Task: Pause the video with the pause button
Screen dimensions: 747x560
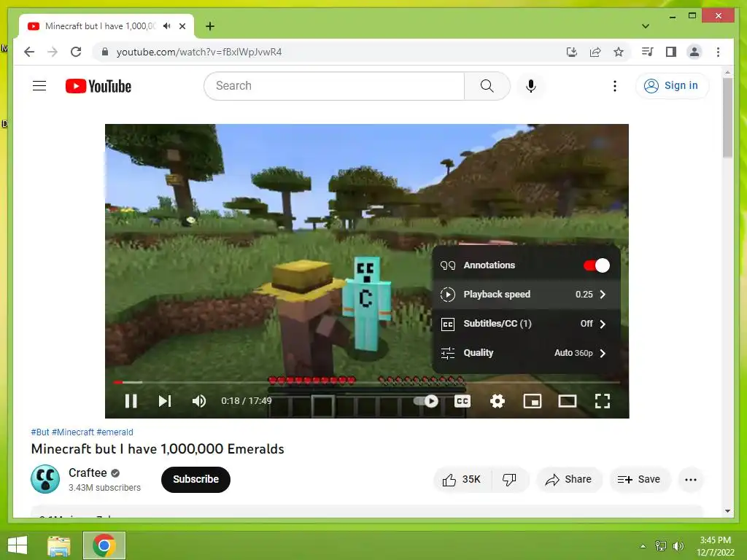Action: coord(131,401)
